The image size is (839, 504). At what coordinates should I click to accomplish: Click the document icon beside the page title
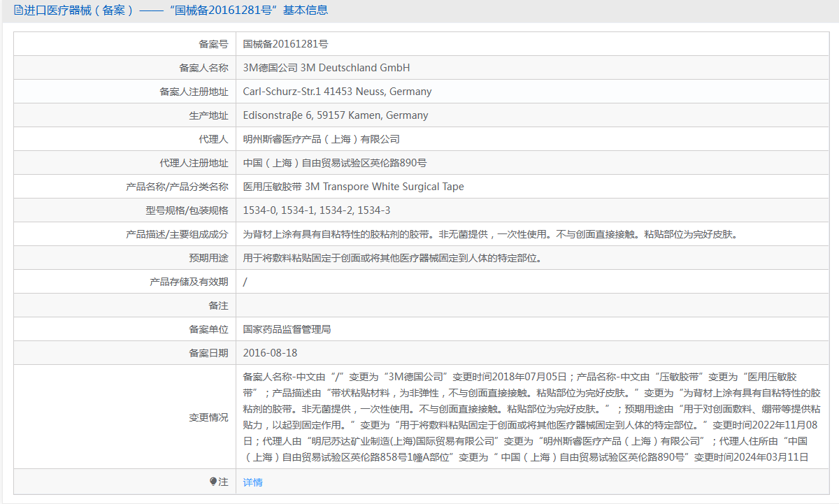(18, 10)
